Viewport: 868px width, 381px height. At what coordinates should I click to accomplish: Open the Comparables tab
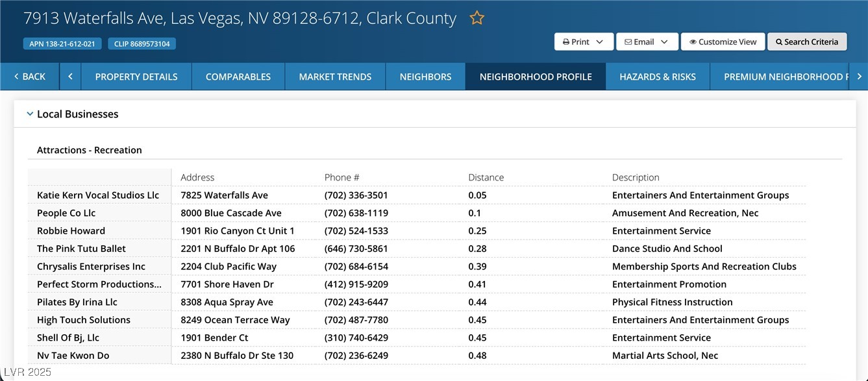pos(238,77)
